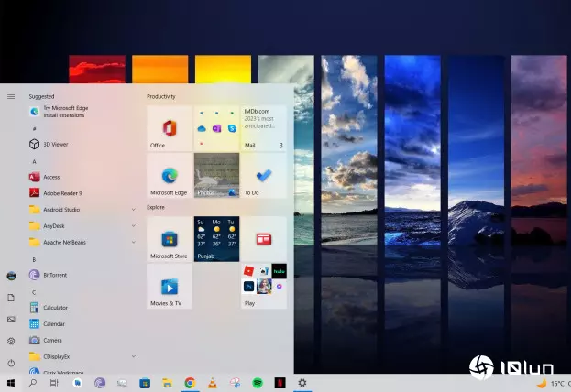Open Hulu in the Play folder
571x392 pixels.
pyautogui.click(x=280, y=271)
